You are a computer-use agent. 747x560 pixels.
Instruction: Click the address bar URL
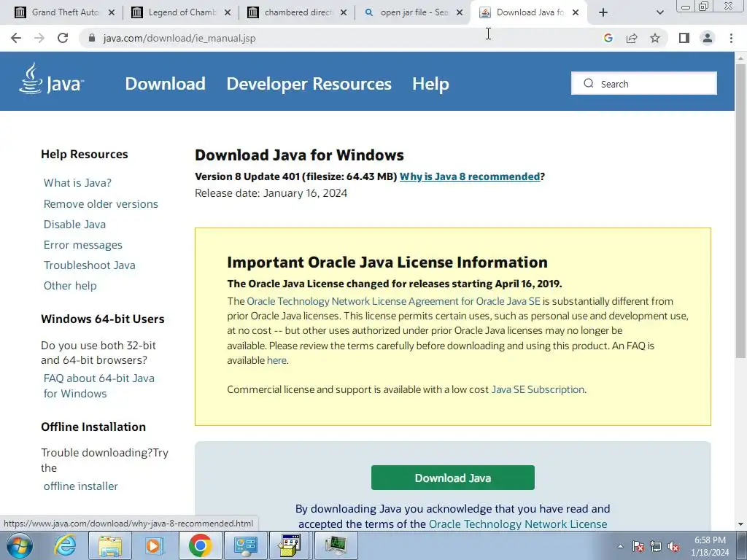(179, 38)
